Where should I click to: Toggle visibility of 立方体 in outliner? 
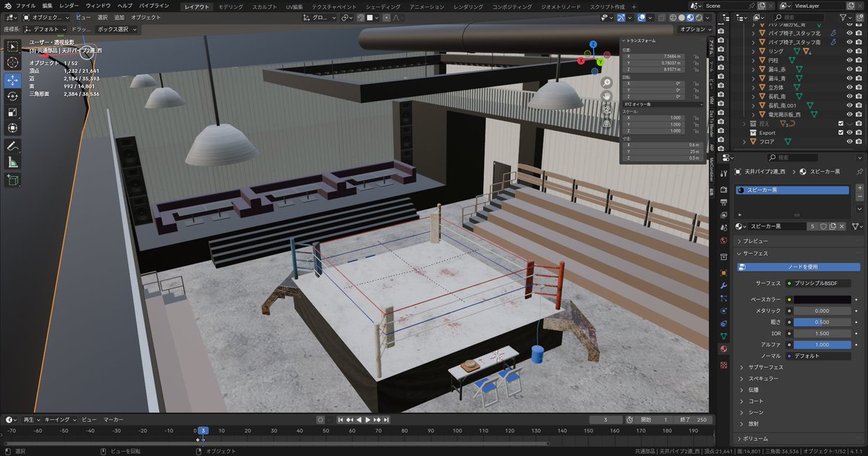[x=849, y=87]
